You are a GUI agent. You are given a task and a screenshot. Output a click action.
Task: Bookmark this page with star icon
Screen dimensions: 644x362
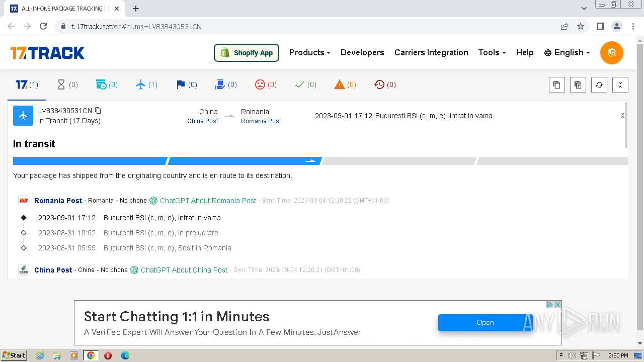pos(581,27)
